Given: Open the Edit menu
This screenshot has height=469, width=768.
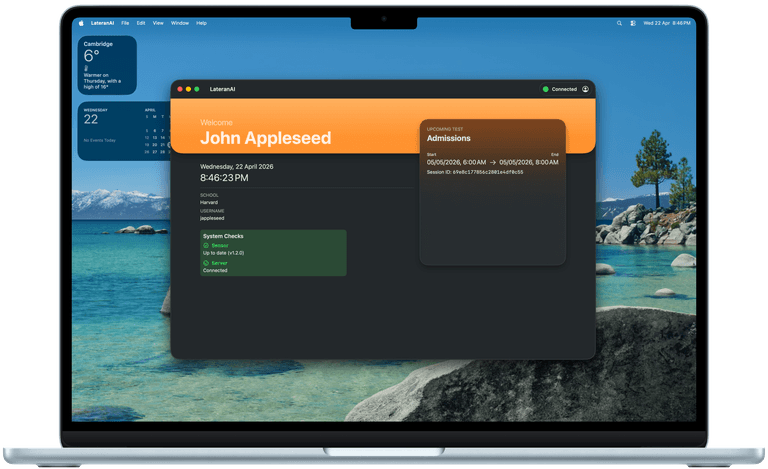Looking at the screenshot, I should click(x=141, y=23).
